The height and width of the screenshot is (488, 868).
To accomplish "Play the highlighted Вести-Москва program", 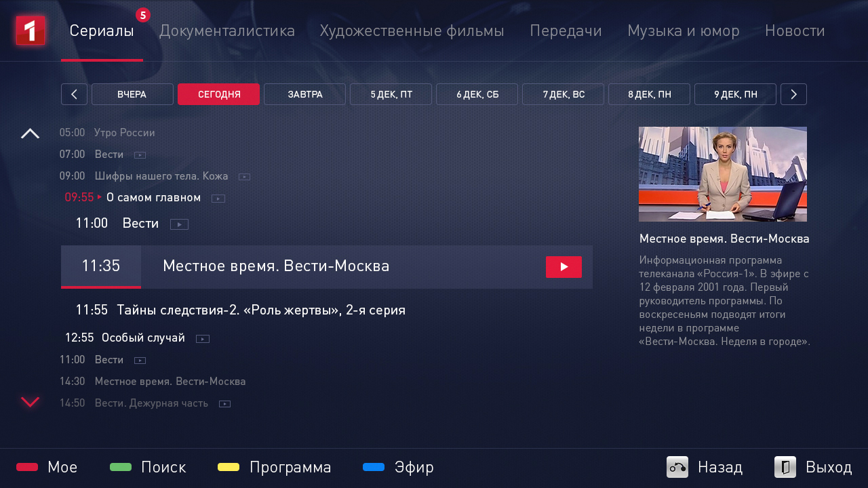I will click(564, 267).
